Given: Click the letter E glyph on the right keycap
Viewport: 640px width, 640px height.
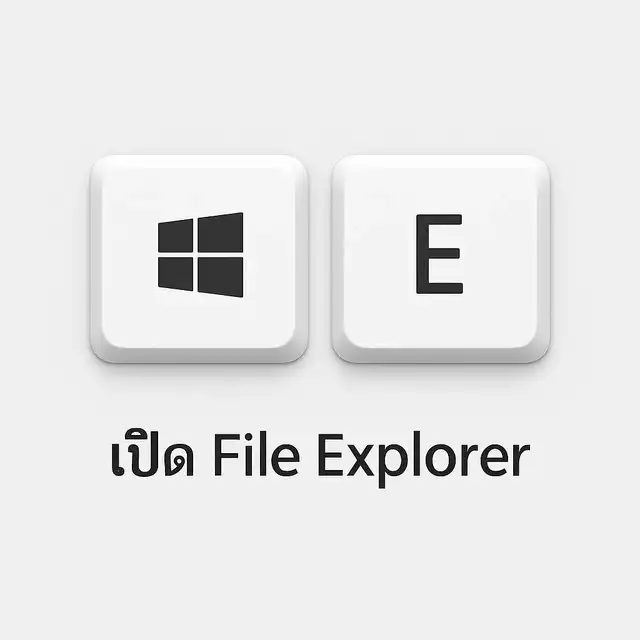Looking at the screenshot, I should (x=439, y=254).
